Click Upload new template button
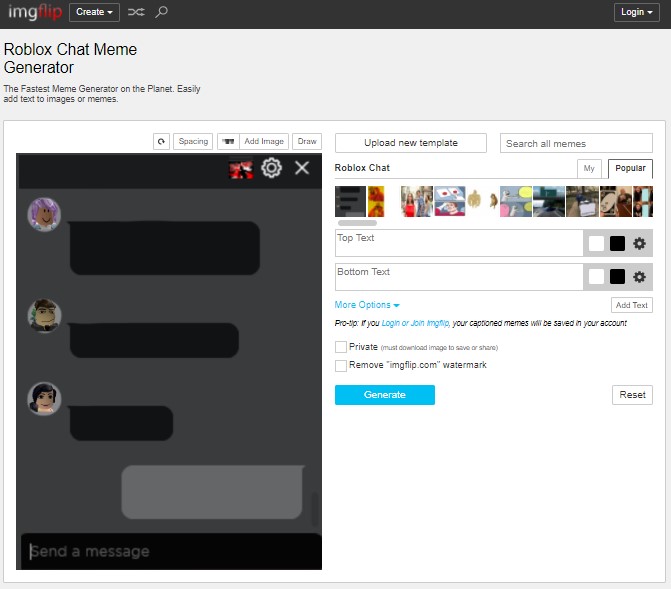Screen dimensions: 671x589 point(411,143)
